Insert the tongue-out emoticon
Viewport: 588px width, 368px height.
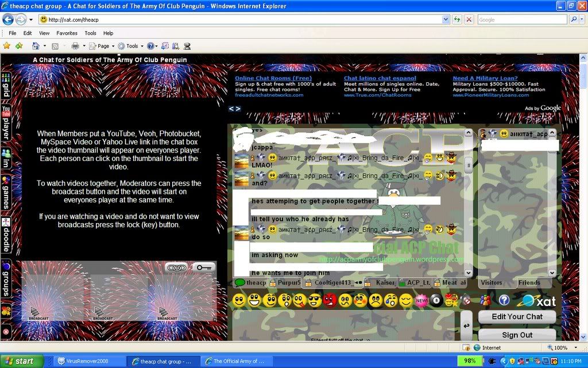(300, 300)
